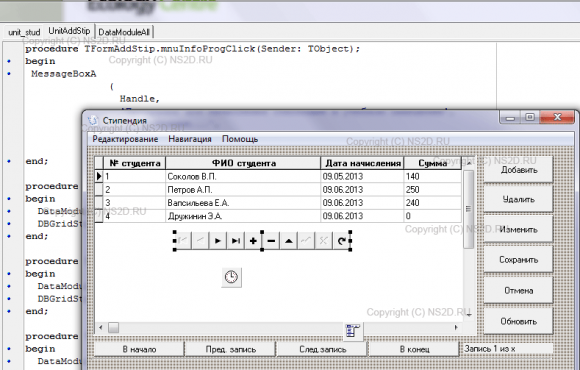
Task: Click the След. запись button
Action: [x=322, y=349]
